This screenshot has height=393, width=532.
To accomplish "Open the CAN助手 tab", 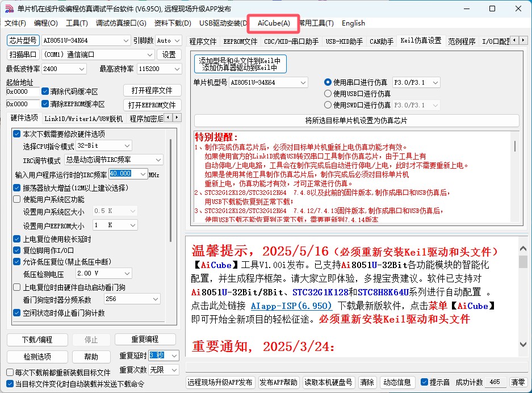I will pos(382,41).
